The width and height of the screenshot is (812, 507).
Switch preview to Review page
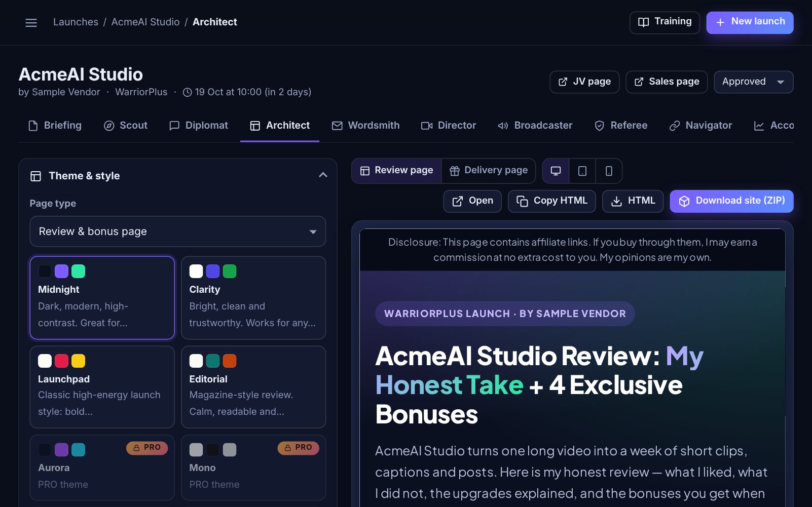(396, 171)
